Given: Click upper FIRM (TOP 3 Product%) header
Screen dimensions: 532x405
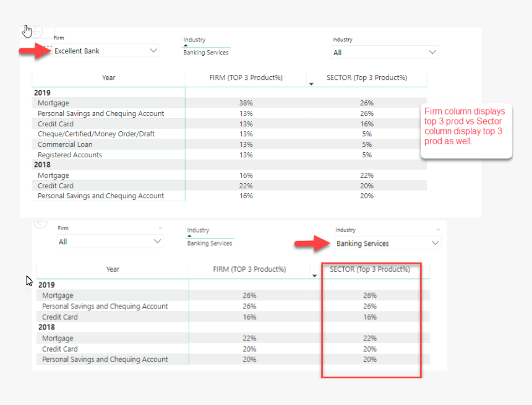Looking at the screenshot, I should coord(246,78).
